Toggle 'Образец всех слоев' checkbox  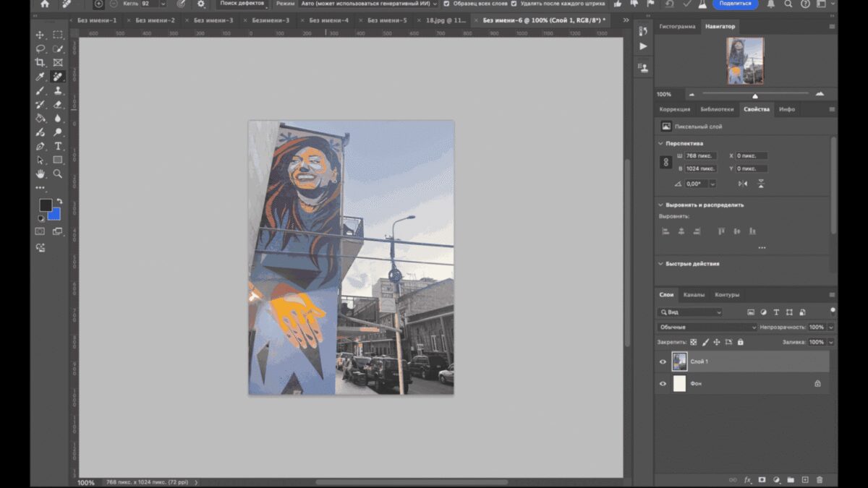446,4
